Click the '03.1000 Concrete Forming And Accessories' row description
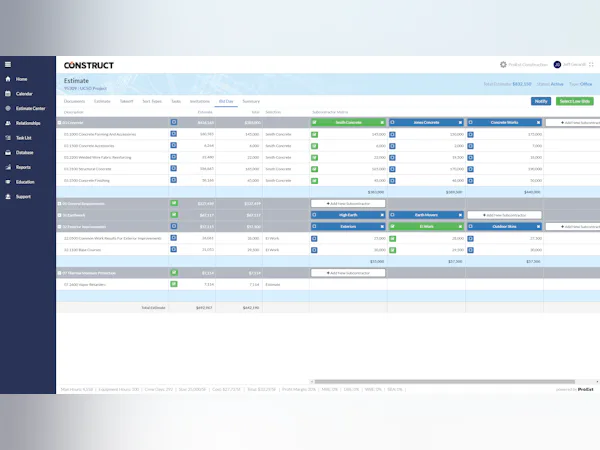This screenshot has width=600, height=450. coord(100,134)
